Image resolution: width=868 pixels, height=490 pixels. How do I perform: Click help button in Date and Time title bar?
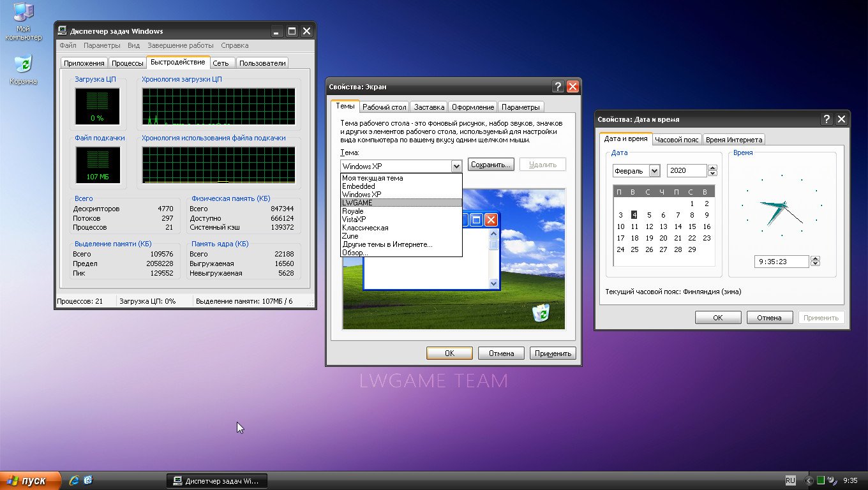[x=827, y=119]
